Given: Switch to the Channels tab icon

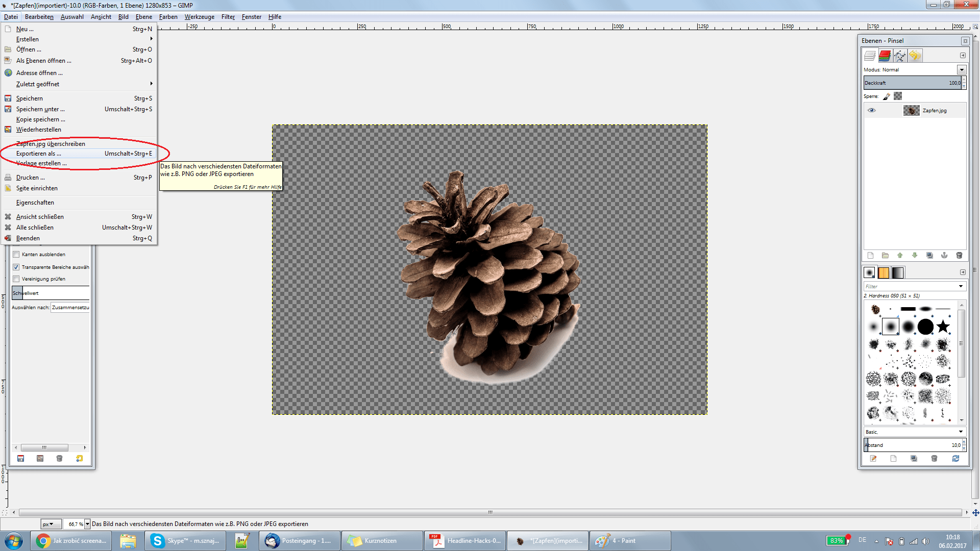Looking at the screenshot, I should [x=885, y=56].
